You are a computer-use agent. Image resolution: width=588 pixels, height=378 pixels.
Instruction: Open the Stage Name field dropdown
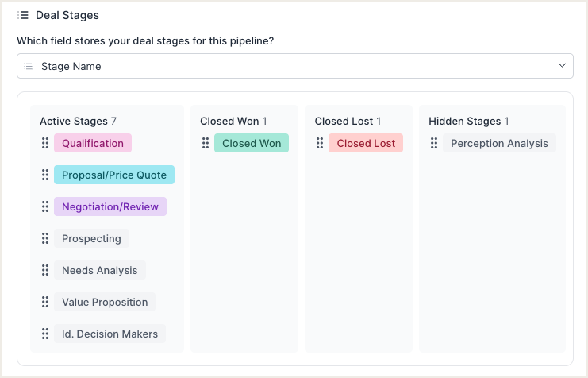(x=294, y=66)
